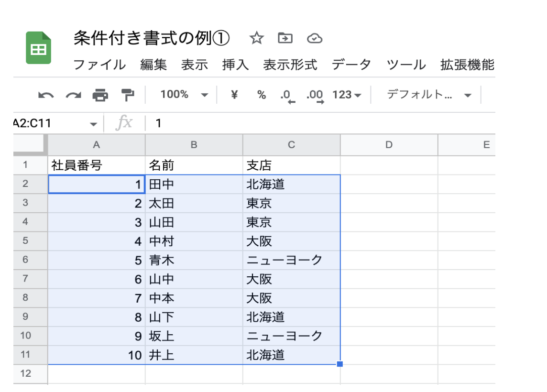Open the 100% zoom dropdown
This screenshot has height=392, width=547.
(x=185, y=95)
